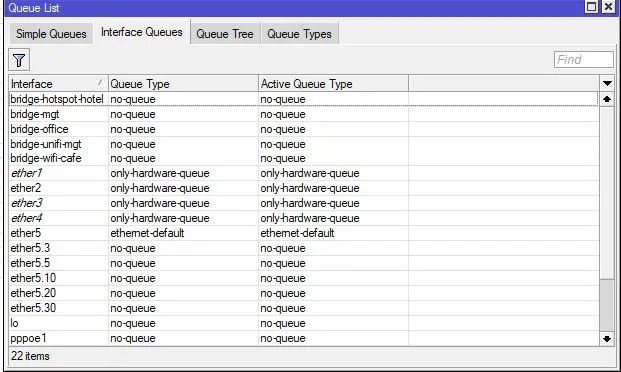Screen dimensions: 621x372
Task: Select the ether3 interface row
Action: 304,203
